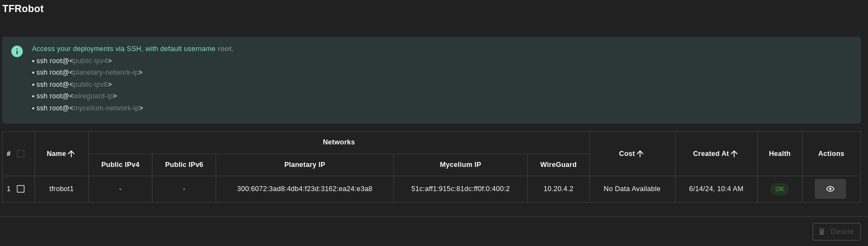Image resolution: width=868 pixels, height=246 pixels.
Task: Click the Name column sort arrow
Action: [x=71, y=154]
